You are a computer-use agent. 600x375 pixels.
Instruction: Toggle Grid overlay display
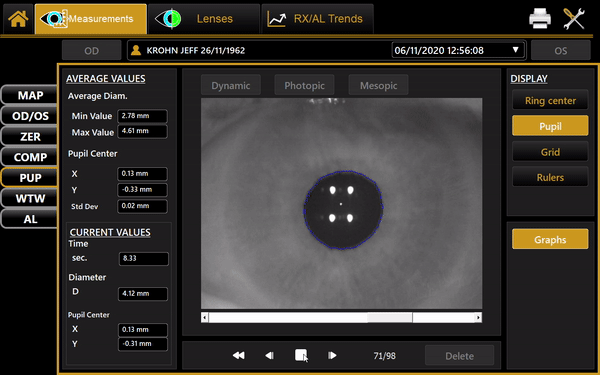click(x=550, y=152)
